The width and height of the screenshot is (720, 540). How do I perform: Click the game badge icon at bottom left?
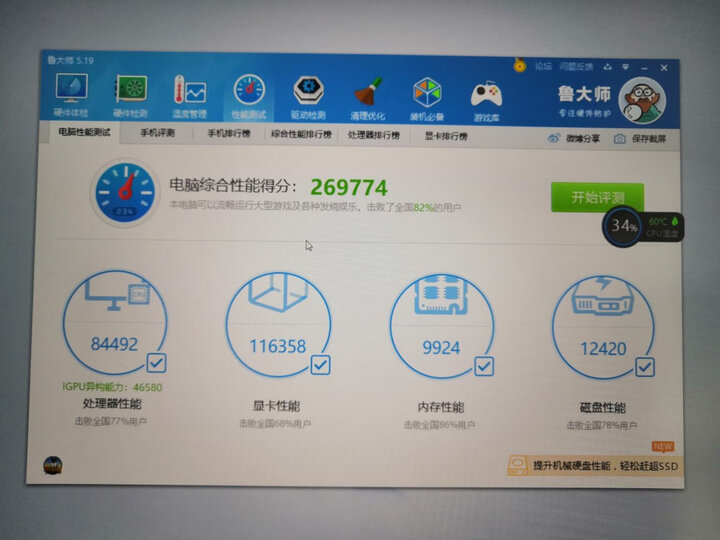click(x=53, y=465)
